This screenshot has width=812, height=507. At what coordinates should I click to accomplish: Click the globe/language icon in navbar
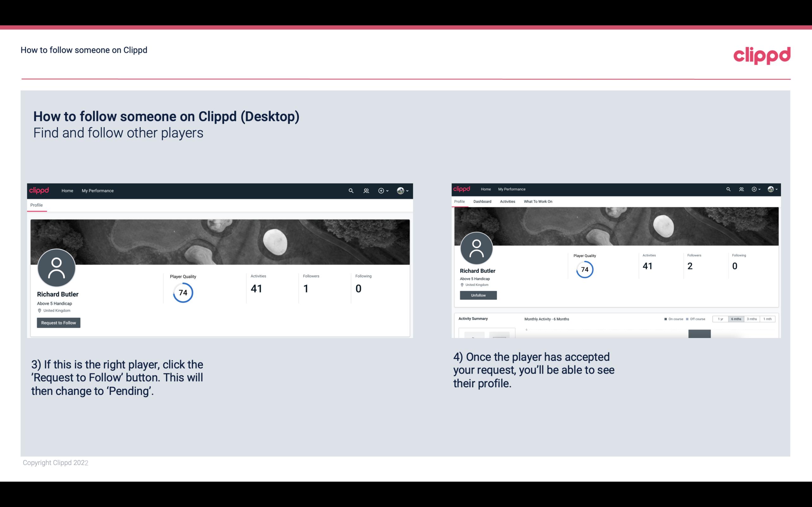coord(400,190)
